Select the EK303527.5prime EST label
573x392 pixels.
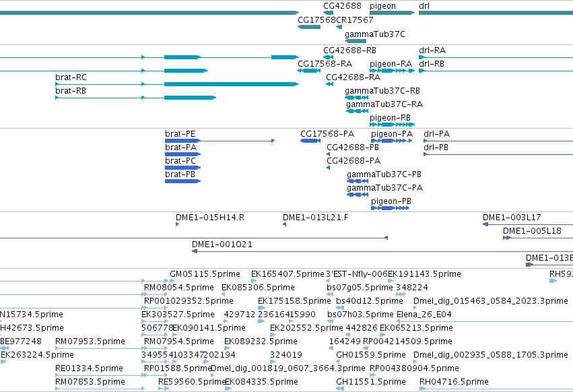pos(178,315)
